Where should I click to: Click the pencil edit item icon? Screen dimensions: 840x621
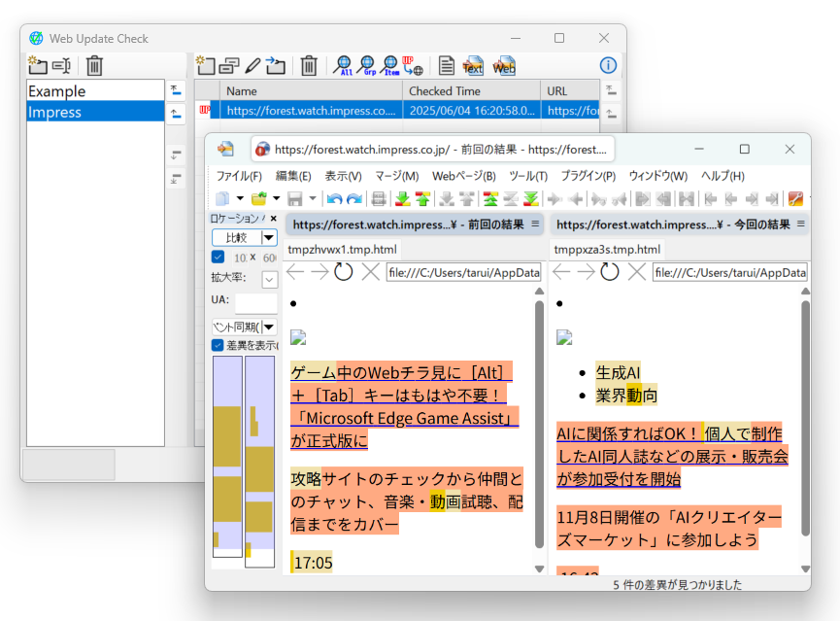click(252, 65)
